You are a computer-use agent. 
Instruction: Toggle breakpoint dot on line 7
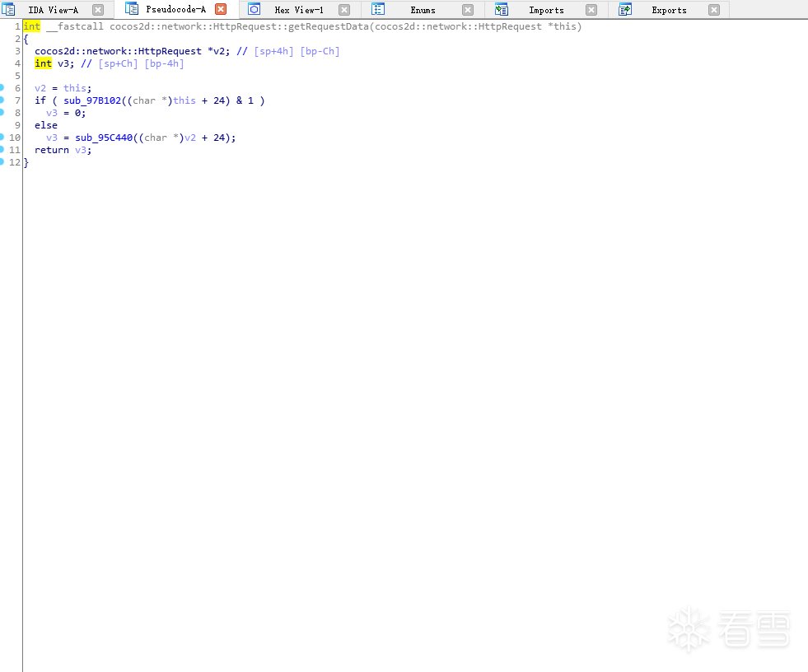point(2,100)
